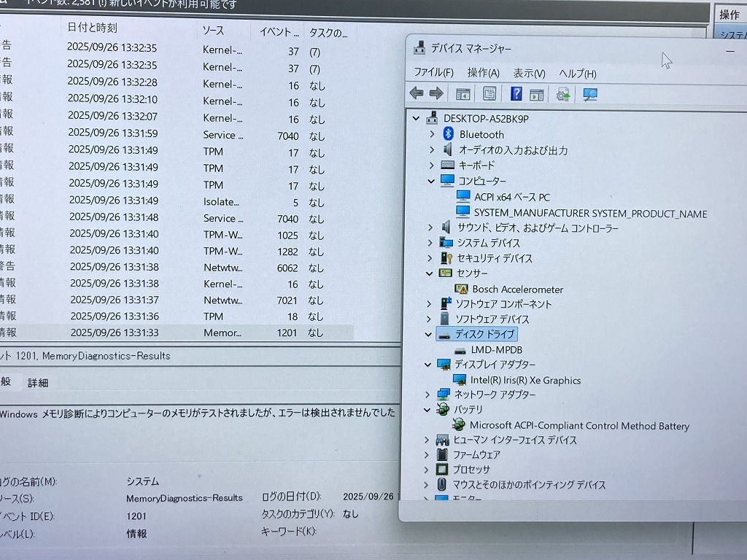Open the ヘルプ(H) menu
Image resolution: width=747 pixels, height=560 pixels.
tap(578, 74)
